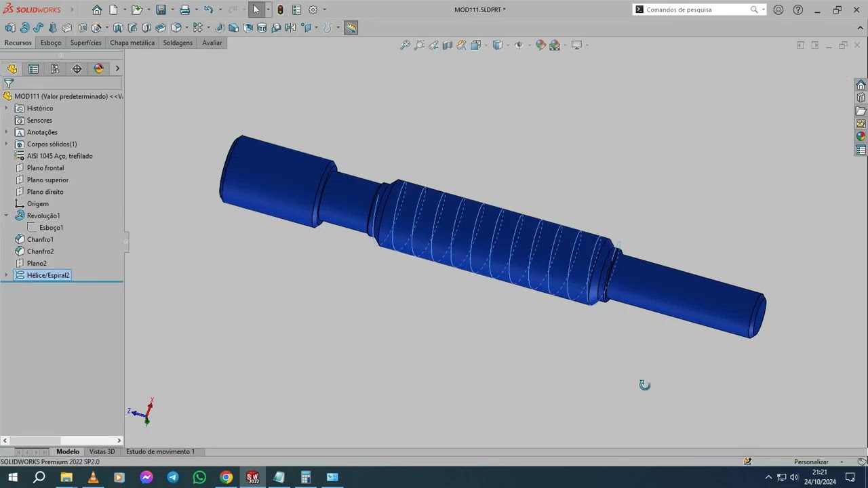This screenshot has width=868, height=488.
Task: Select the Plano frontal tree item
Action: (x=45, y=168)
